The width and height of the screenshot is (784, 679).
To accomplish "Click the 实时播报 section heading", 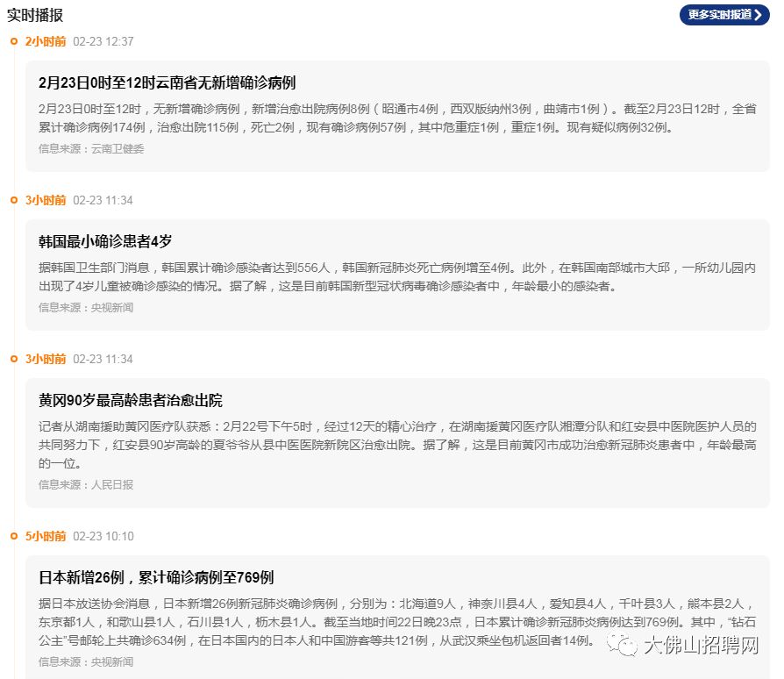I will [35, 15].
